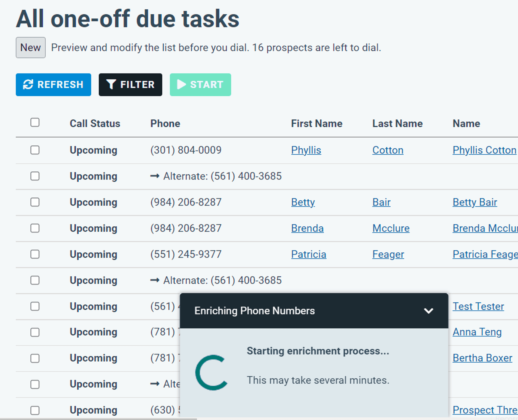Sort by the Call Status column header

coord(95,124)
